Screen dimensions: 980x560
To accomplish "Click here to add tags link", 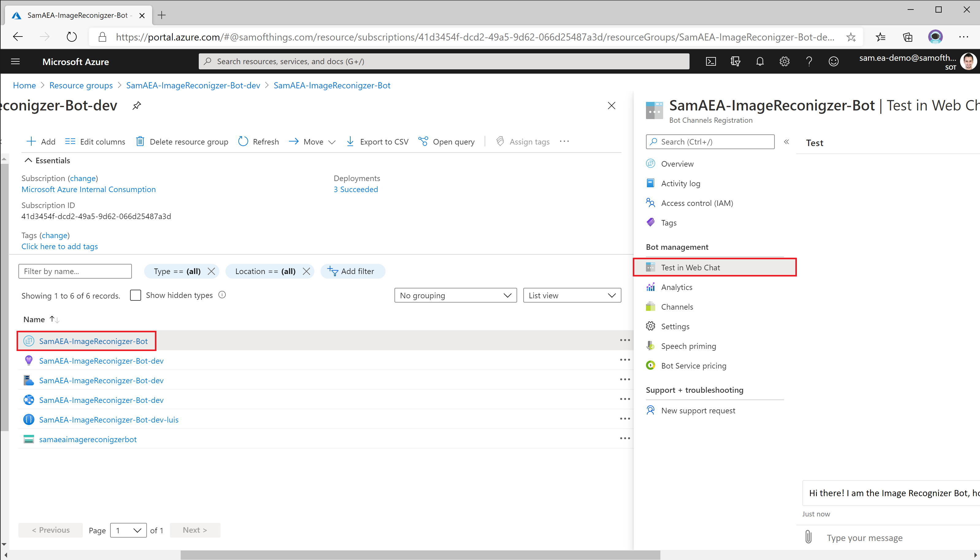I will tap(60, 246).
